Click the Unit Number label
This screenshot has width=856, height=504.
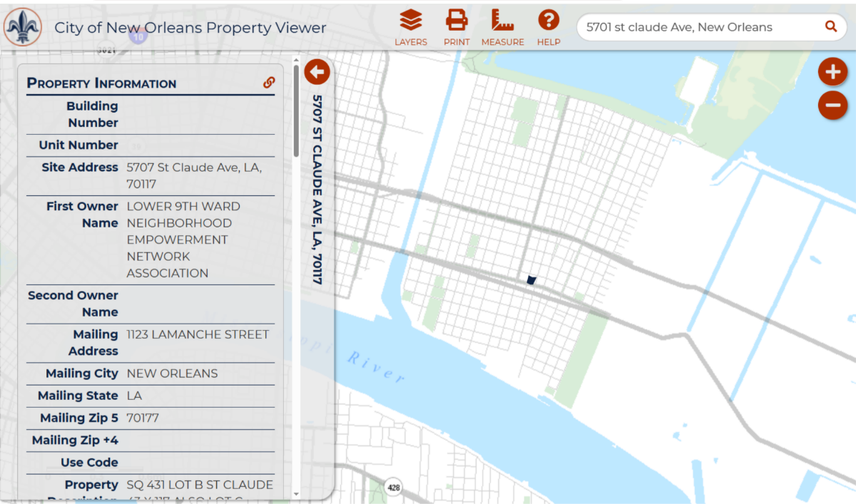78,145
